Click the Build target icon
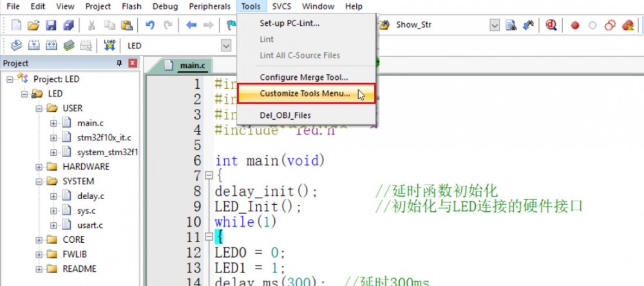 [x=33, y=45]
